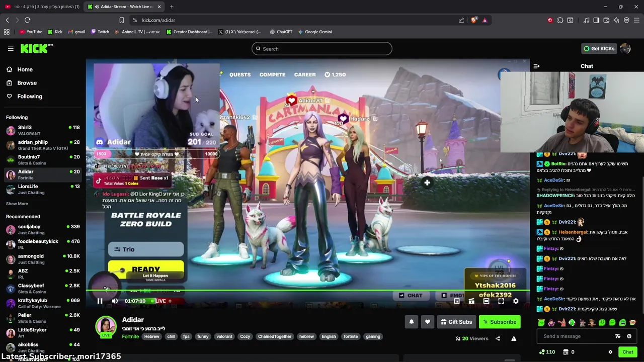
Task: Toggle mini player mode in video controls
Action: [x=457, y=301]
